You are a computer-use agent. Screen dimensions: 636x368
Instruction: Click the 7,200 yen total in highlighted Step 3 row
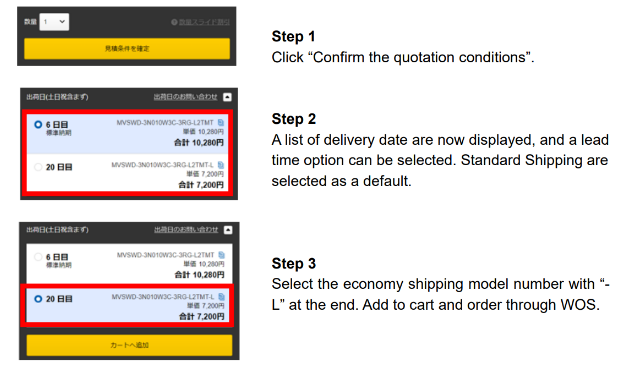[202, 316]
